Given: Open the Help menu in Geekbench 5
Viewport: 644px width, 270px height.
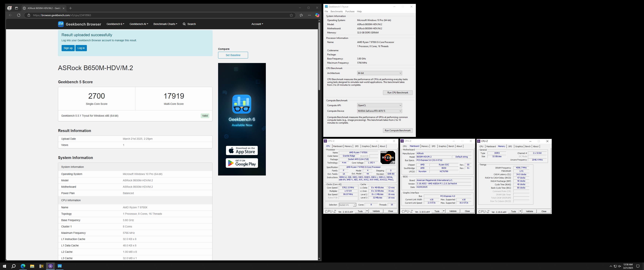Looking at the screenshot, I should (359, 11).
